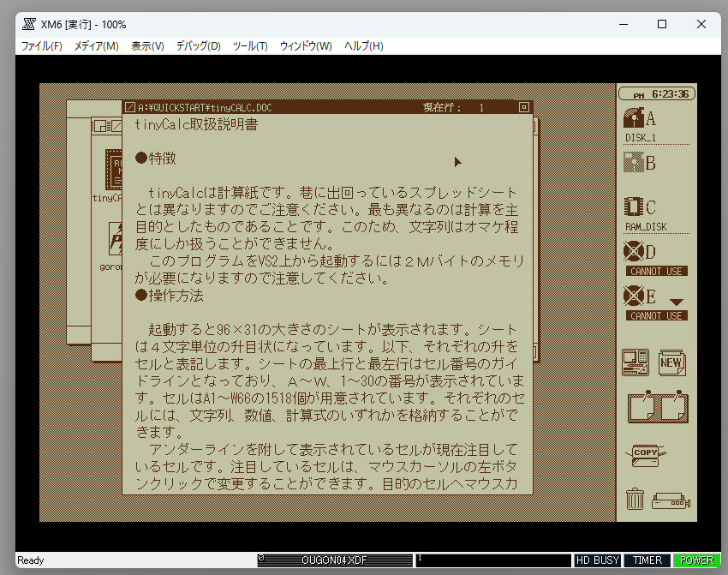728x575 pixels.
Task: Click the ●操作方法 section heading
Action: pyautogui.click(x=169, y=296)
